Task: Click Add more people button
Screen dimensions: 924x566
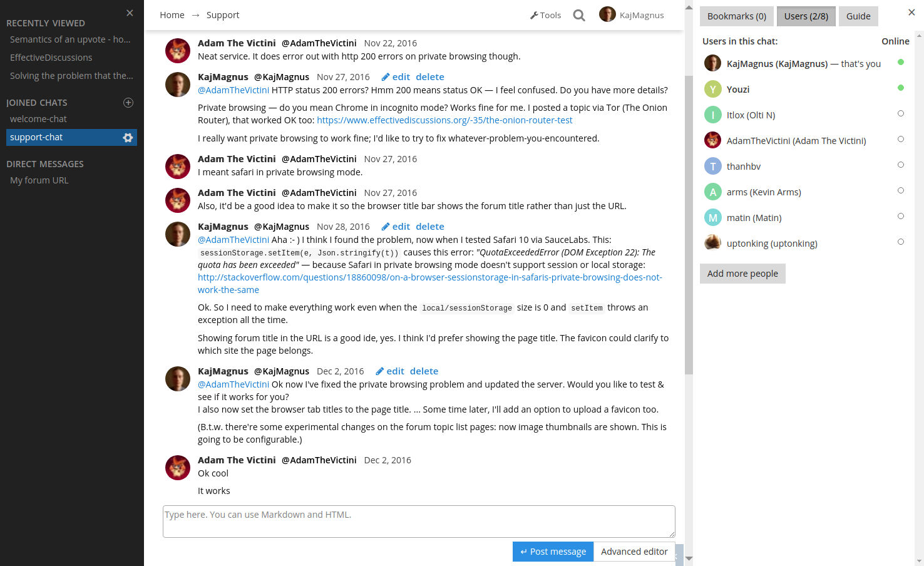Action: [742, 274]
